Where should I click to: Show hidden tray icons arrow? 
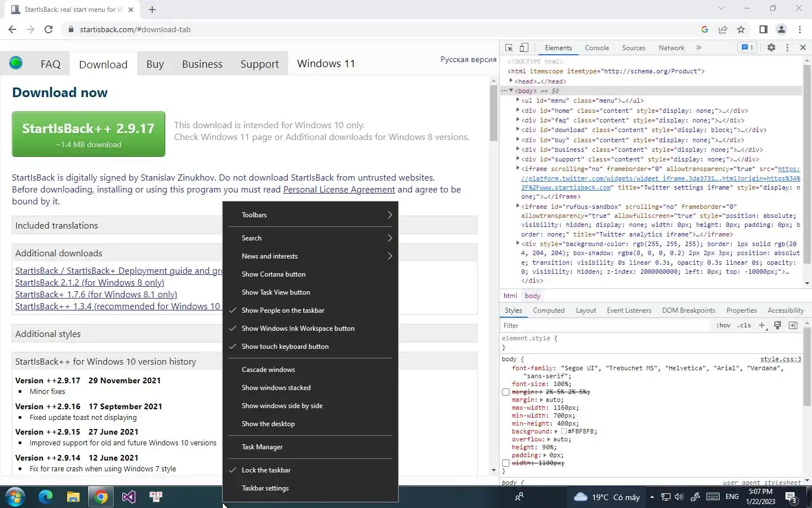click(652, 497)
